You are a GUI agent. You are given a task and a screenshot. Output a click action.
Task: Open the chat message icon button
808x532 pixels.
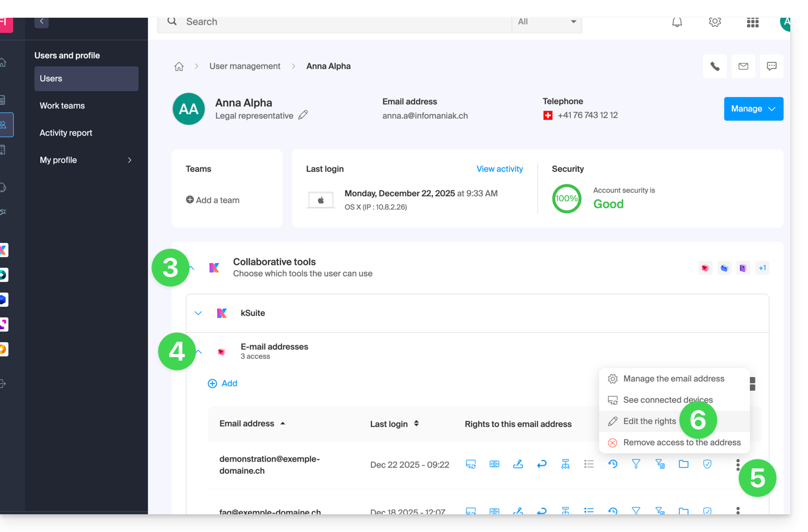point(771,66)
